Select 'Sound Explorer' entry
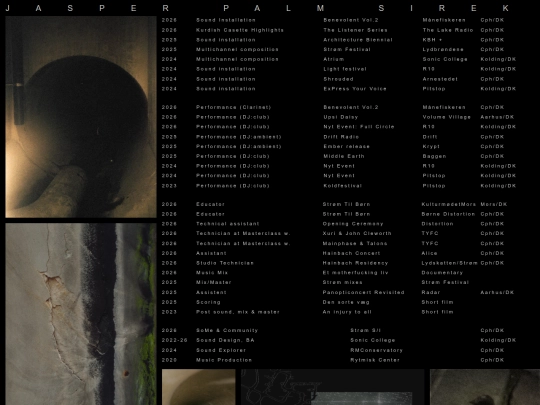540x405 pixels. pos(221,350)
